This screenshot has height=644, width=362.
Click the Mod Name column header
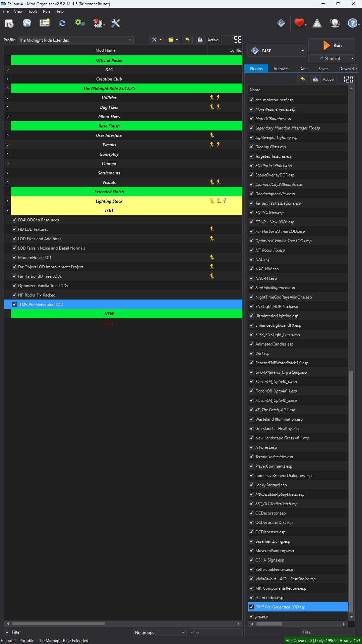106,50
